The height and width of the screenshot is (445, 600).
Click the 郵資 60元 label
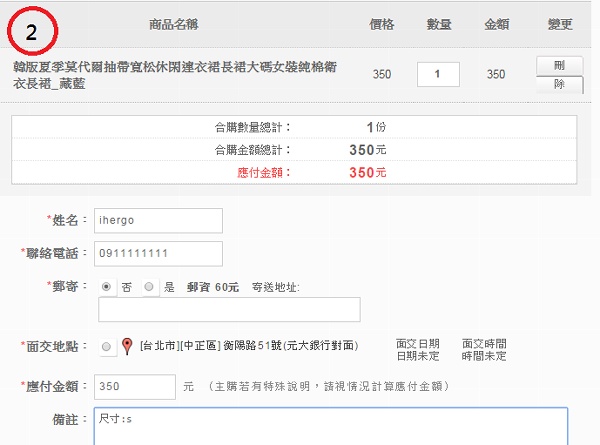click(x=213, y=287)
